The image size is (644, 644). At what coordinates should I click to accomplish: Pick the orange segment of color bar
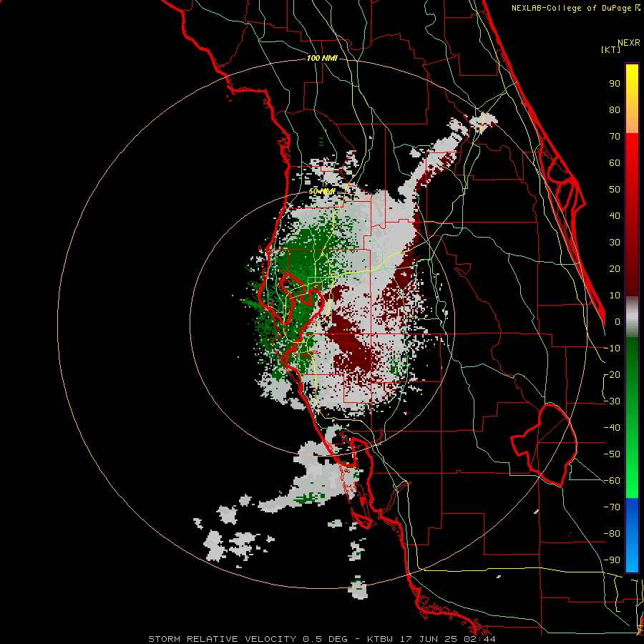pos(632,122)
